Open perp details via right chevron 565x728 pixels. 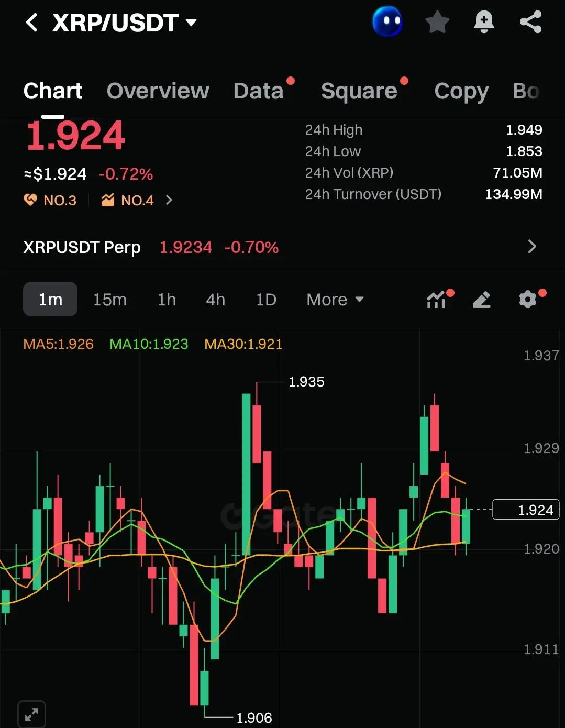click(x=532, y=247)
